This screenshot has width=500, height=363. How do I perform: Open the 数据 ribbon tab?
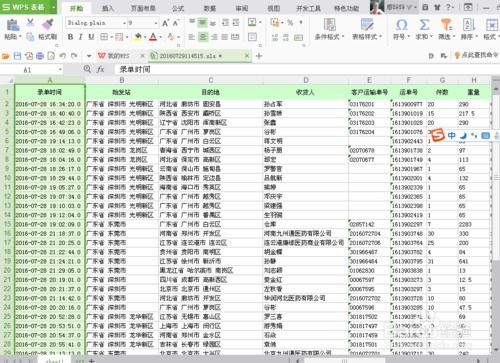209,8
